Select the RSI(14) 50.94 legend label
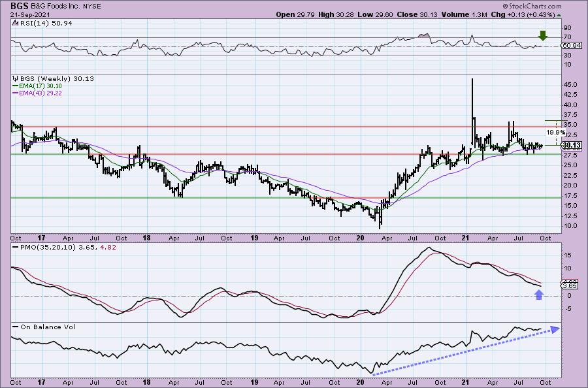Viewport: 588px width, 388px height. (x=45, y=23)
